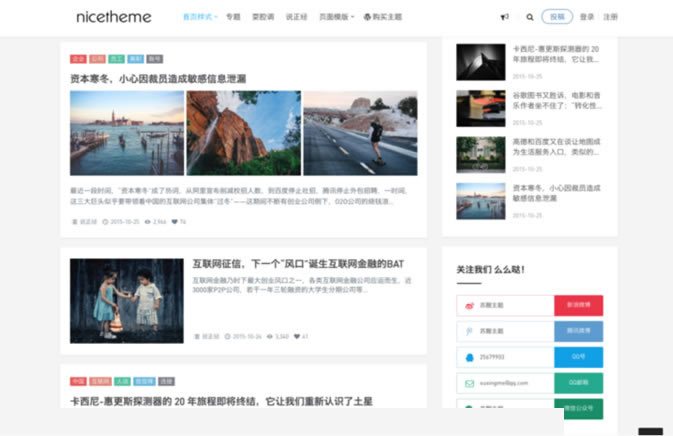Click the clock date icon beside 2015-10-25 in the 资本寒冬 article
The width and height of the screenshot is (673, 436).
[x=105, y=222]
